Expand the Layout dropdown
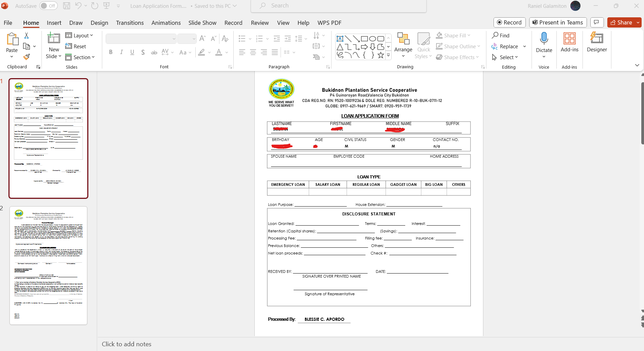Image resolution: width=644 pixels, height=351 pixels. click(79, 35)
